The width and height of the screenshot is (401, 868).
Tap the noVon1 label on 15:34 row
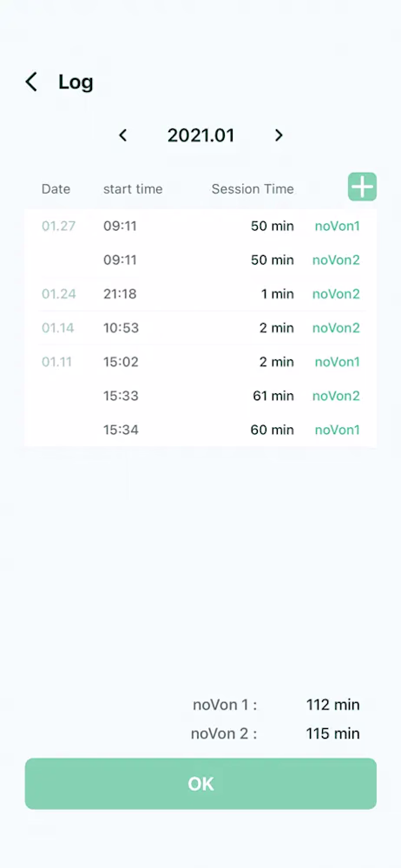[x=338, y=430]
